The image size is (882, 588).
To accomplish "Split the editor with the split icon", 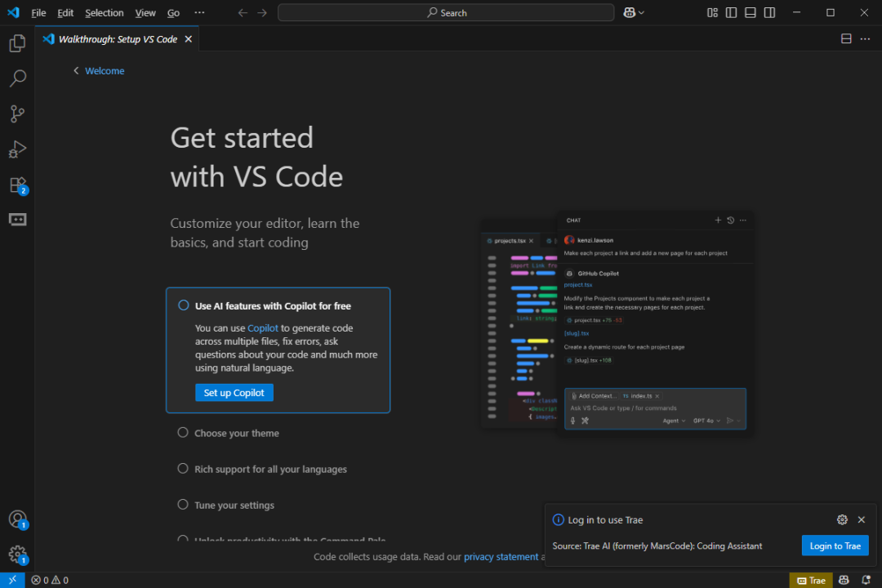I will (x=846, y=39).
